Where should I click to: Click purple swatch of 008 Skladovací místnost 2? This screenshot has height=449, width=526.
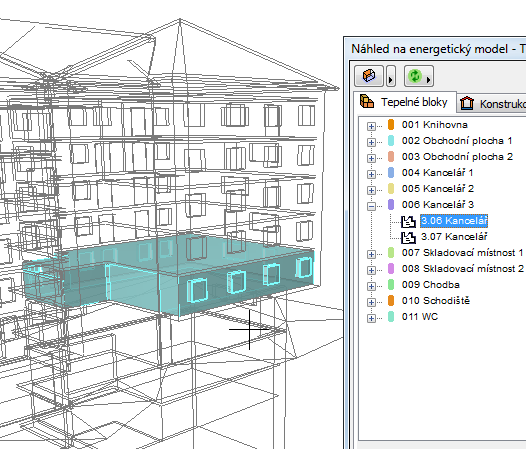(x=391, y=268)
